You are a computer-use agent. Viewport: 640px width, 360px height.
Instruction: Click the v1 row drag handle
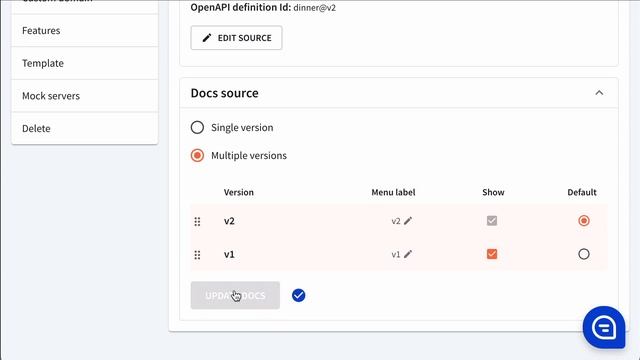197,255
